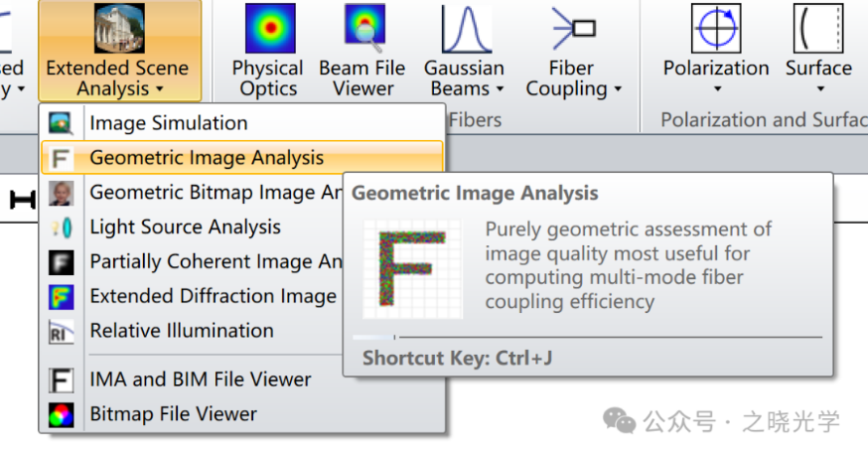Select Extended Diffraction Image menu item

[x=213, y=297]
